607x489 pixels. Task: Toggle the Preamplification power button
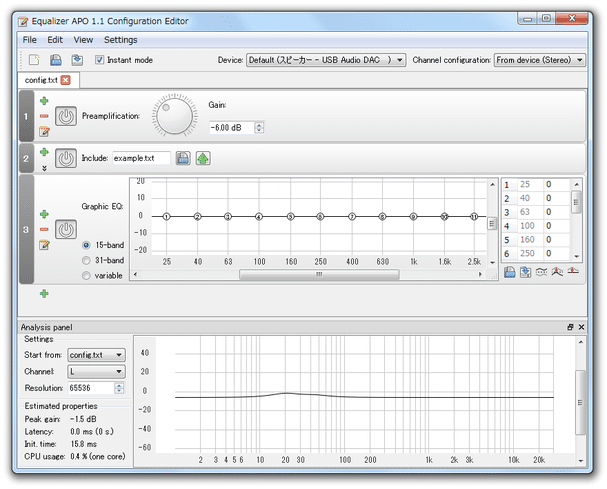coord(66,116)
